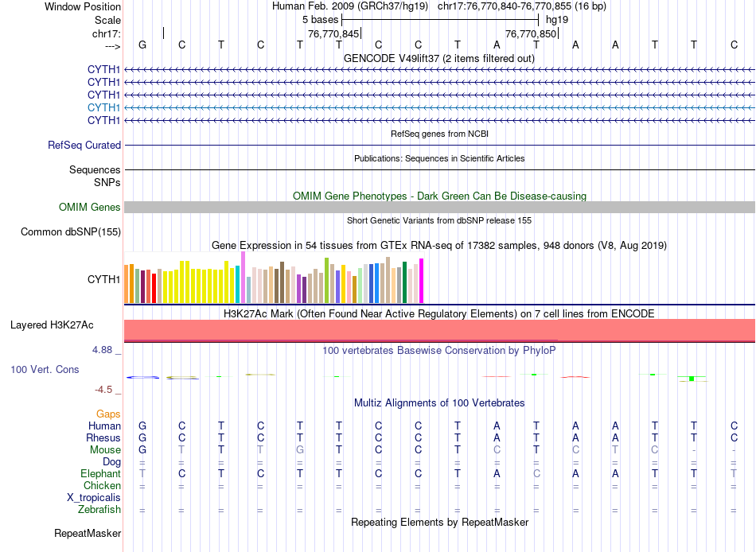Click the Human Feb. 2009 (GRCh37/hg19) position title

[x=350, y=6]
